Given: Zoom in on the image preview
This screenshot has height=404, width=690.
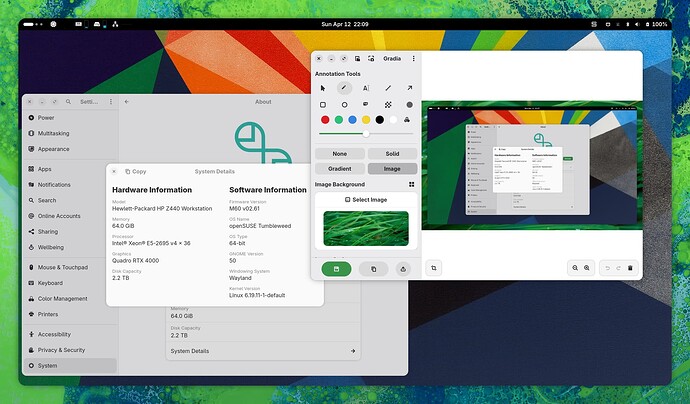Looking at the screenshot, I should [587, 268].
